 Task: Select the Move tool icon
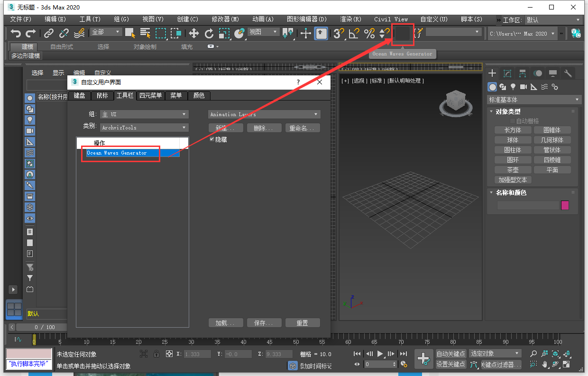tap(193, 33)
